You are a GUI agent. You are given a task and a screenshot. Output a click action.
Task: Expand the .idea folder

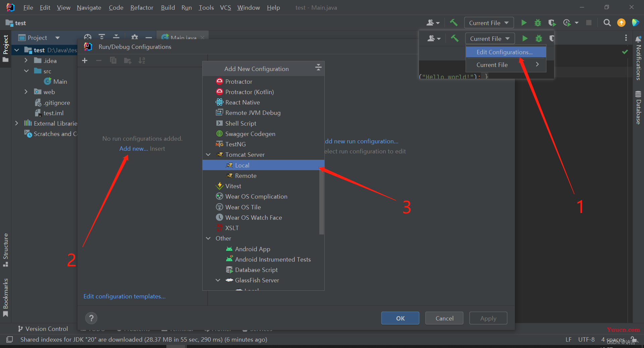[26, 60]
